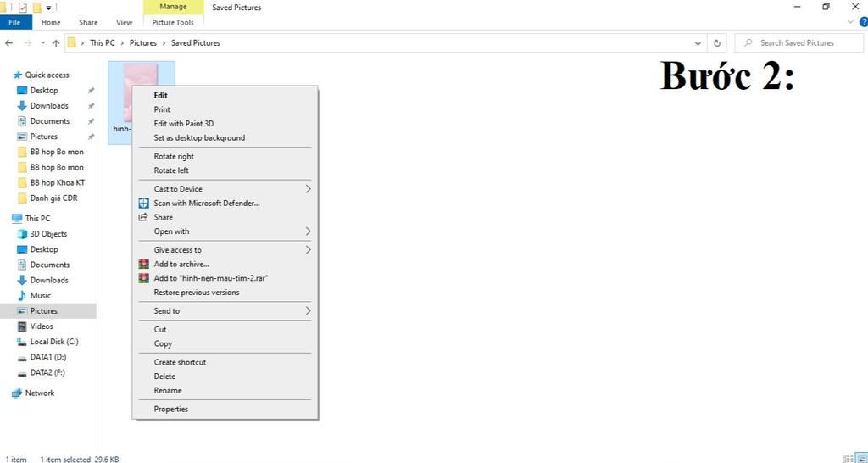The width and height of the screenshot is (868, 463).
Task: Open Pictures under Quick access
Action: (44, 137)
